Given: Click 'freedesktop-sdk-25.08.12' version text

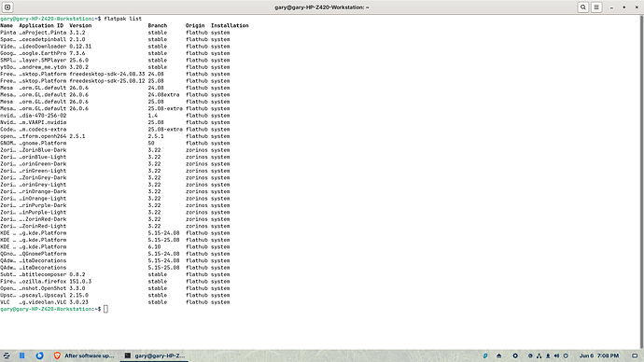Looking at the screenshot, I should [x=106, y=81].
